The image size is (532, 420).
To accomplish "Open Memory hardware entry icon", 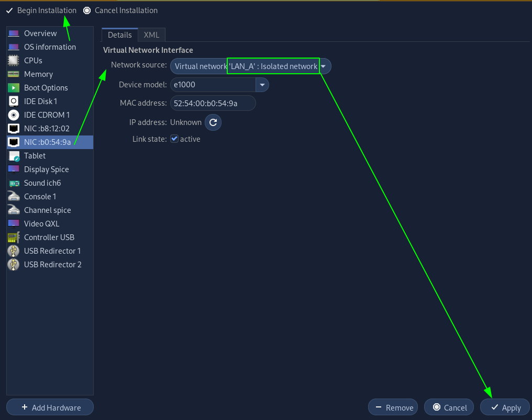I will (x=14, y=74).
